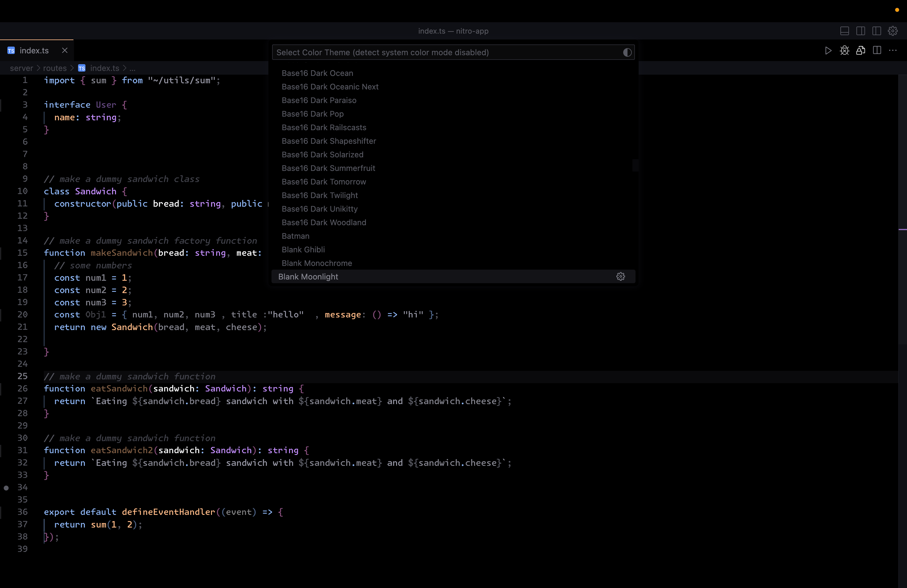Click the orange dot in top-right corner
Screen dimensions: 907x588
click(897, 10)
